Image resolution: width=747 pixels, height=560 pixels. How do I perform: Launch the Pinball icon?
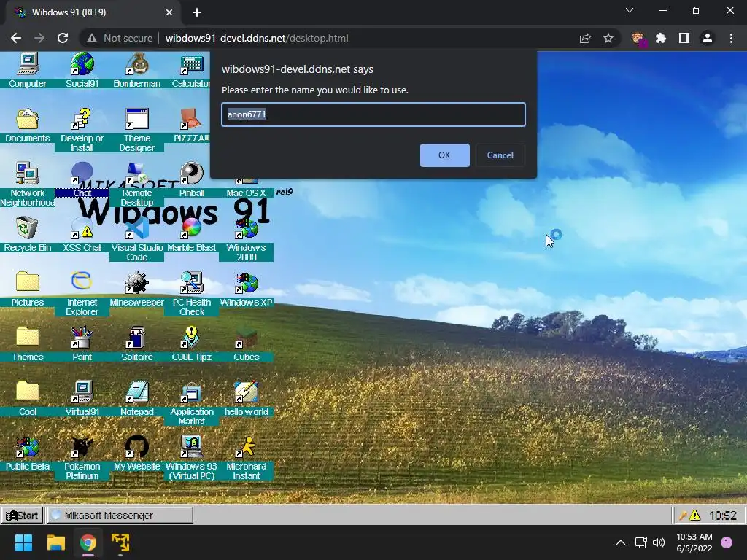pos(192,174)
